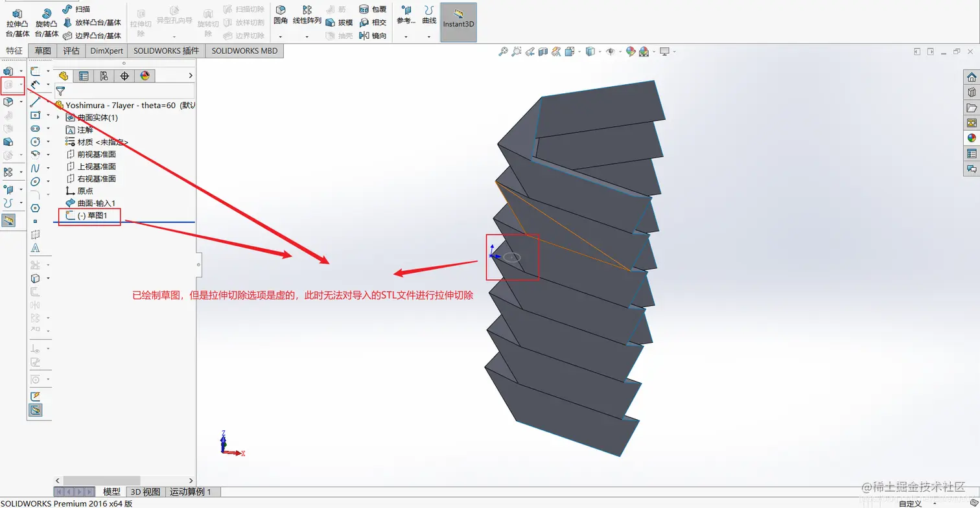
Task: Pick the Lofted Boss/Base (放样凸台/基体) tool
Action: pos(92,23)
